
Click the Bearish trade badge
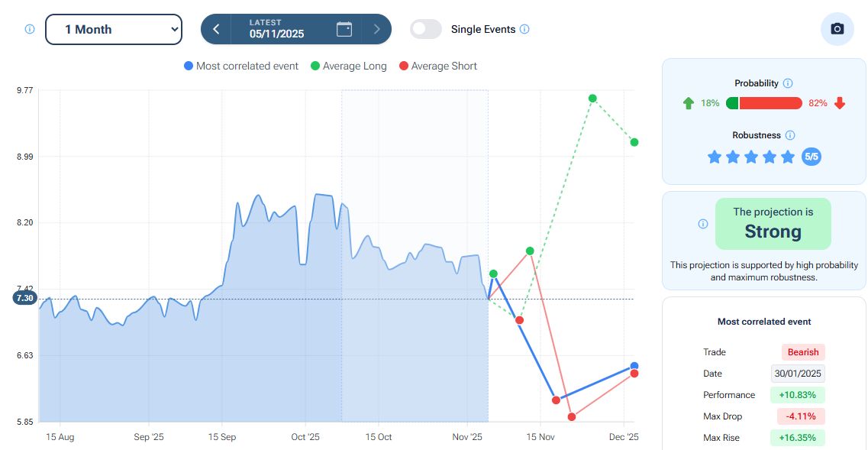(x=803, y=352)
